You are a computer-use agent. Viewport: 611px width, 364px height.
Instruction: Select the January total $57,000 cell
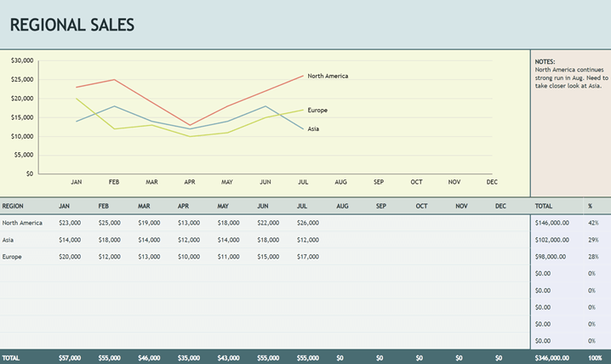coord(70,358)
